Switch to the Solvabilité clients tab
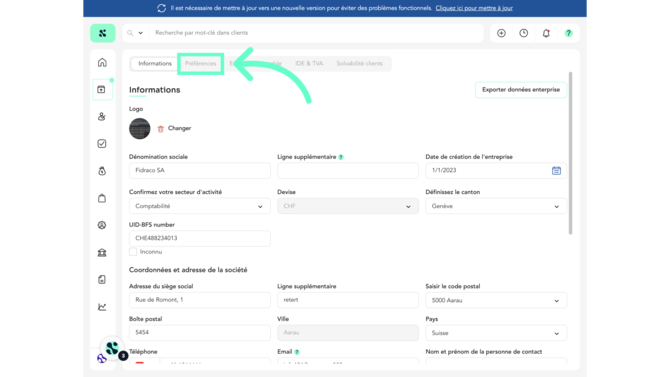 (359, 63)
